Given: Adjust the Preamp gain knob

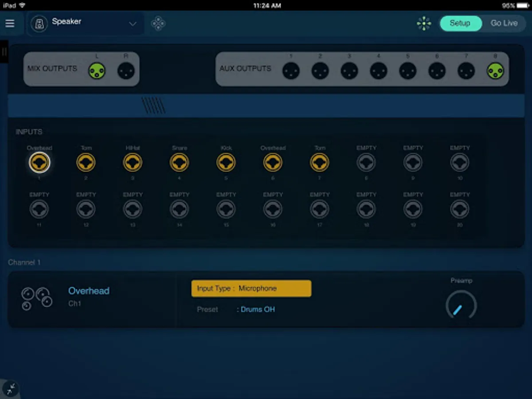Looking at the screenshot, I should coord(461,306).
